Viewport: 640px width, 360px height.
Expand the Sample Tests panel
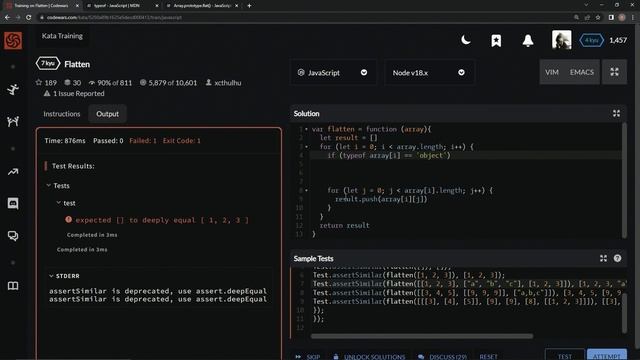point(603,258)
